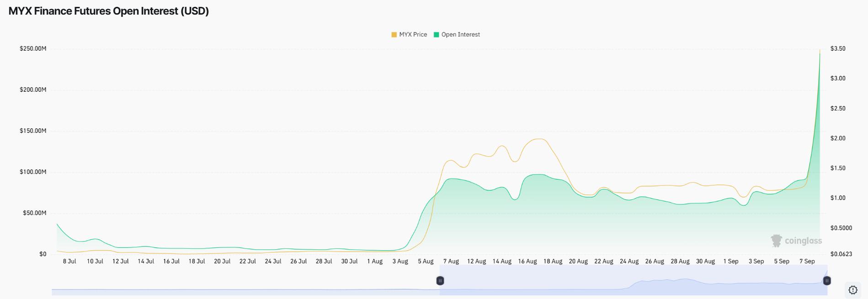Click the peak of the spike at chart's right edge

pyautogui.click(x=820, y=50)
